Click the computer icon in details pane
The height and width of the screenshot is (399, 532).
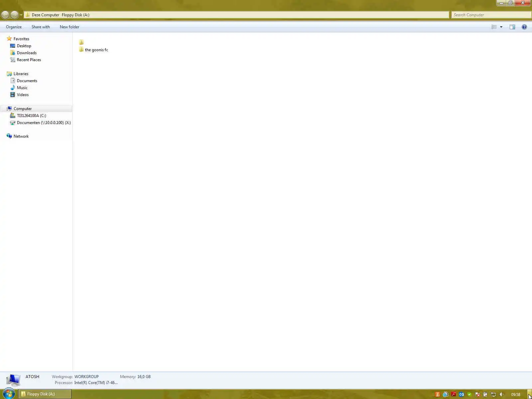[13, 380]
